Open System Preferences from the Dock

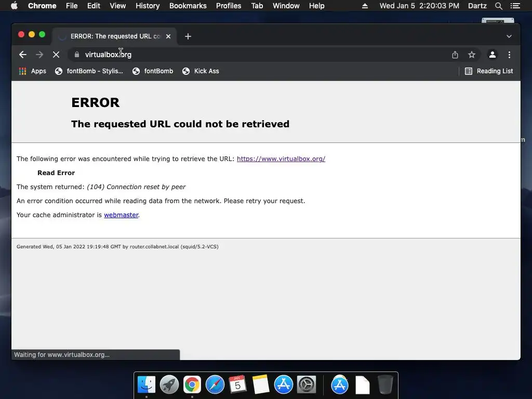307,384
